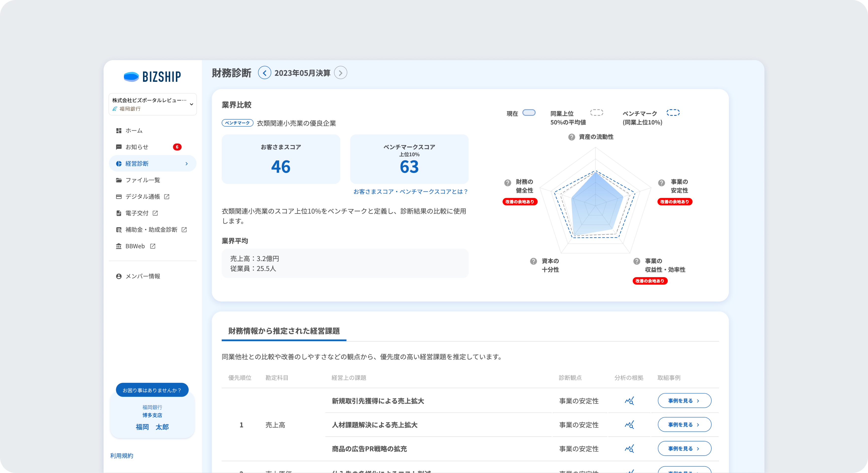The height and width of the screenshot is (473, 868).
Task: Open analysis chart icon for 商品の広告PR戦略の拡充
Action: pyautogui.click(x=629, y=448)
